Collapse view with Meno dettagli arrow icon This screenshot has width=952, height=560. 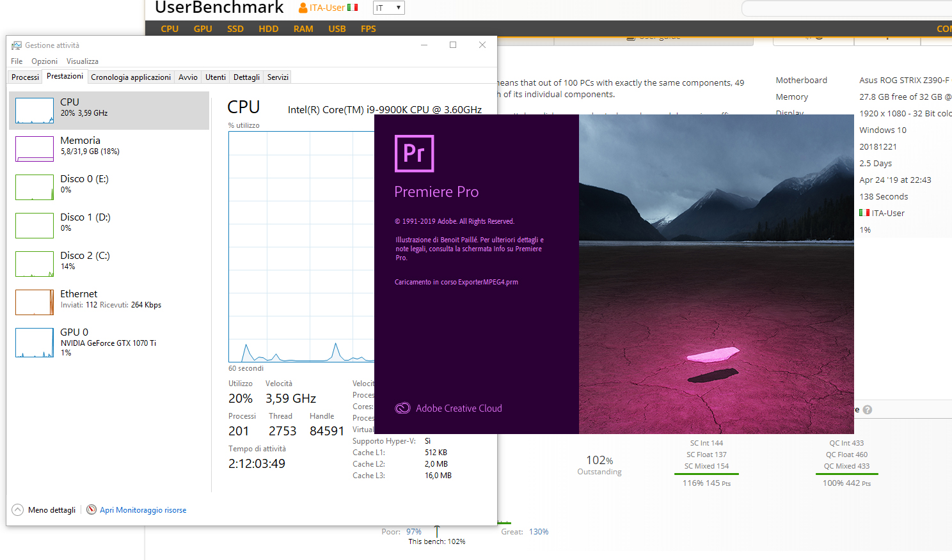pos(18,510)
